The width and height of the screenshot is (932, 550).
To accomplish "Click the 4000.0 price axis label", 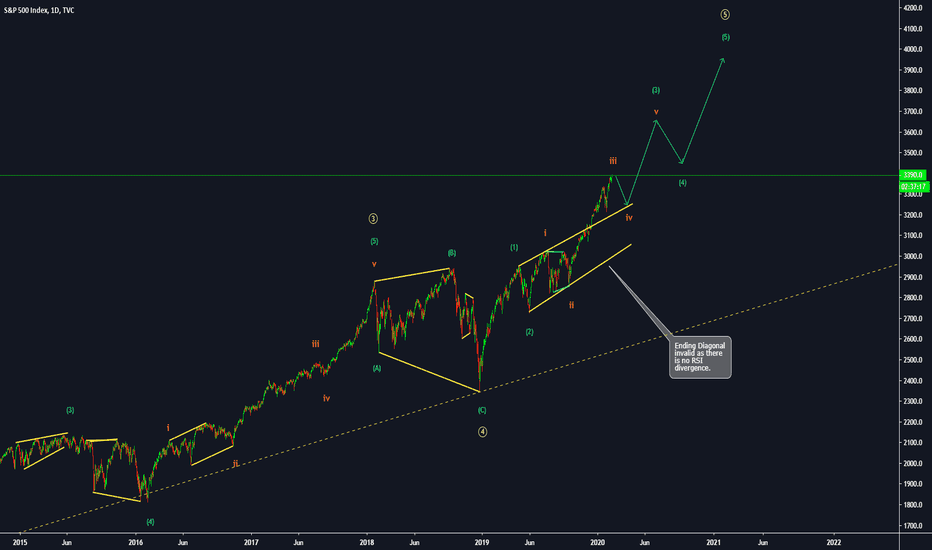I will (x=913, y=49).
